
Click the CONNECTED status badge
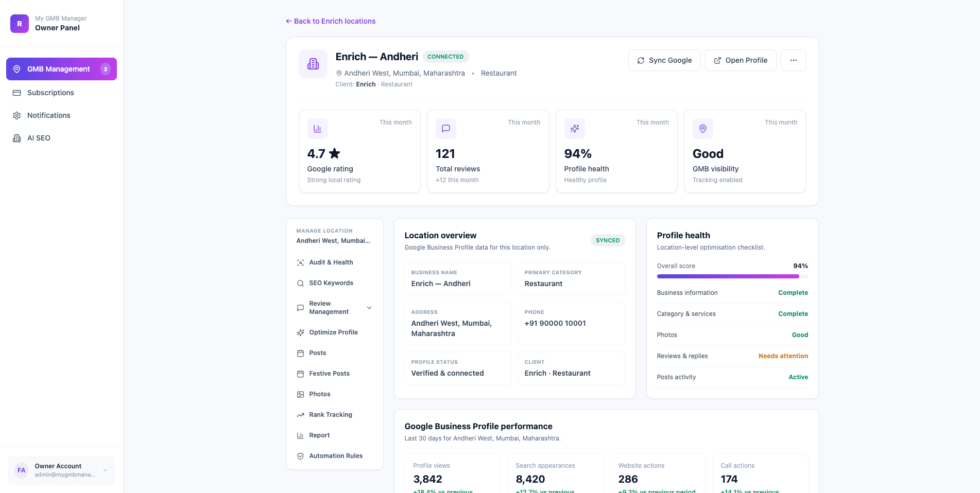tap(445, 57)
